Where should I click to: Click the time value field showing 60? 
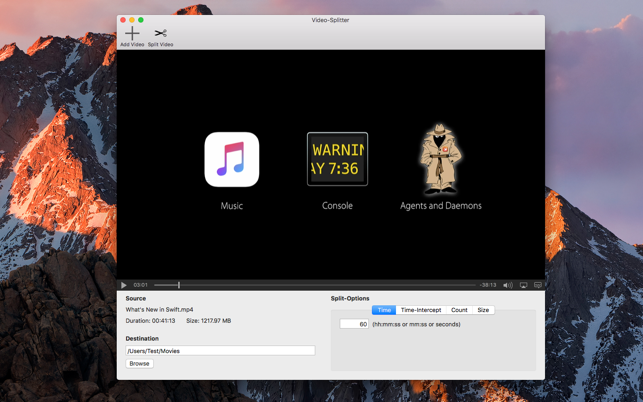[354, 324]
